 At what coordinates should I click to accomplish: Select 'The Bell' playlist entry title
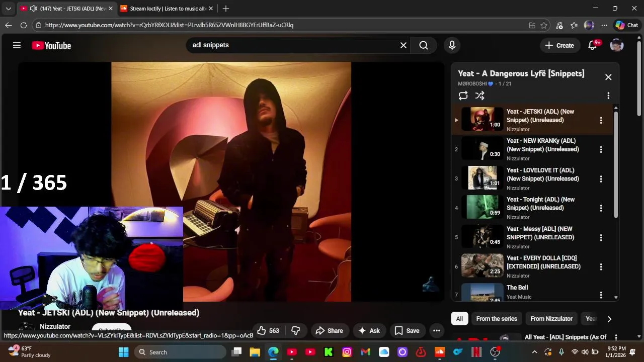coord(517,288)
